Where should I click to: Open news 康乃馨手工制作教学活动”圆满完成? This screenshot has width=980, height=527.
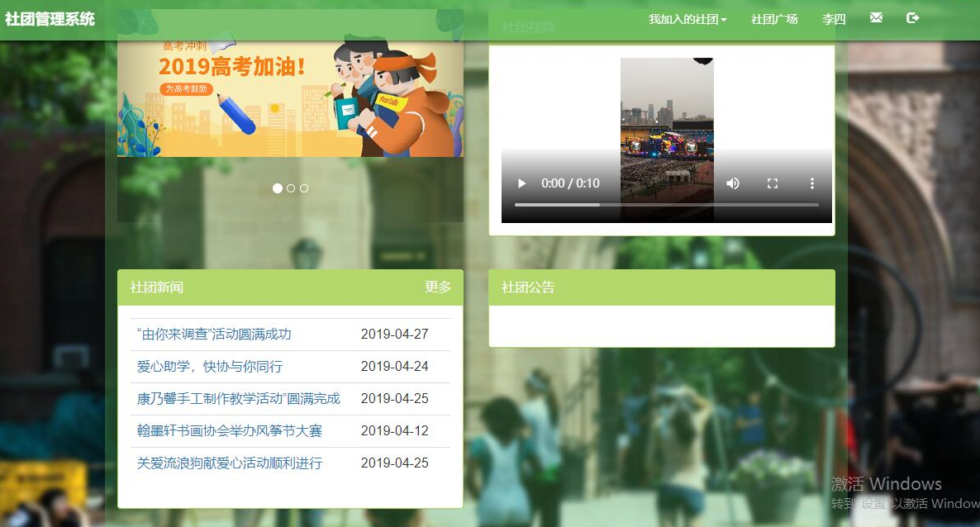(x=238, y=398)
